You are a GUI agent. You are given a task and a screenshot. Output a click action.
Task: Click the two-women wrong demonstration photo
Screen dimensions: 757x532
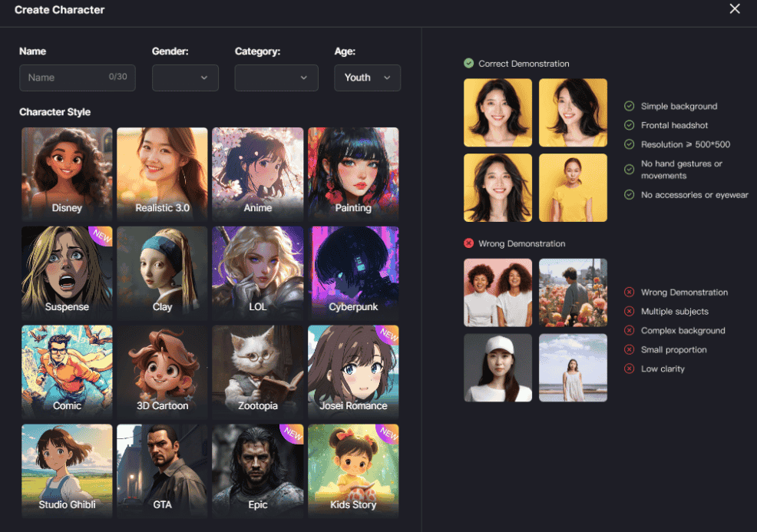[498, 292]
